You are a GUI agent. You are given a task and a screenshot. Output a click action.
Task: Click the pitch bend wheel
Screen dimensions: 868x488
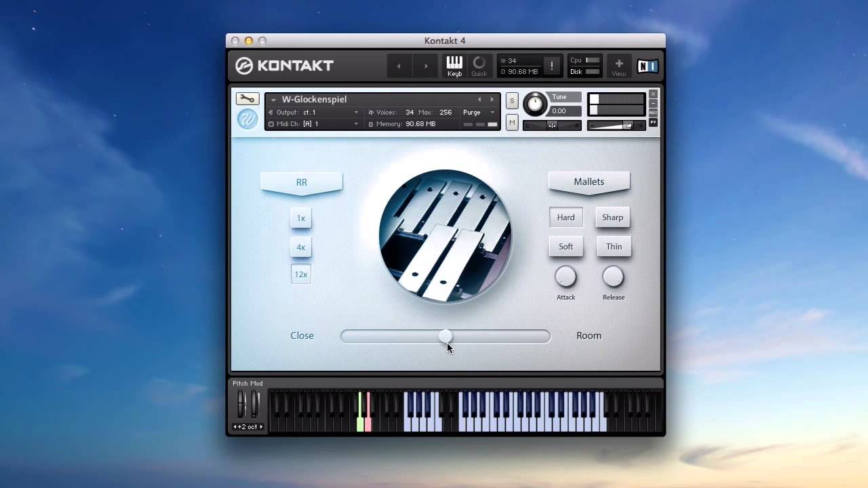pos(241,404)
